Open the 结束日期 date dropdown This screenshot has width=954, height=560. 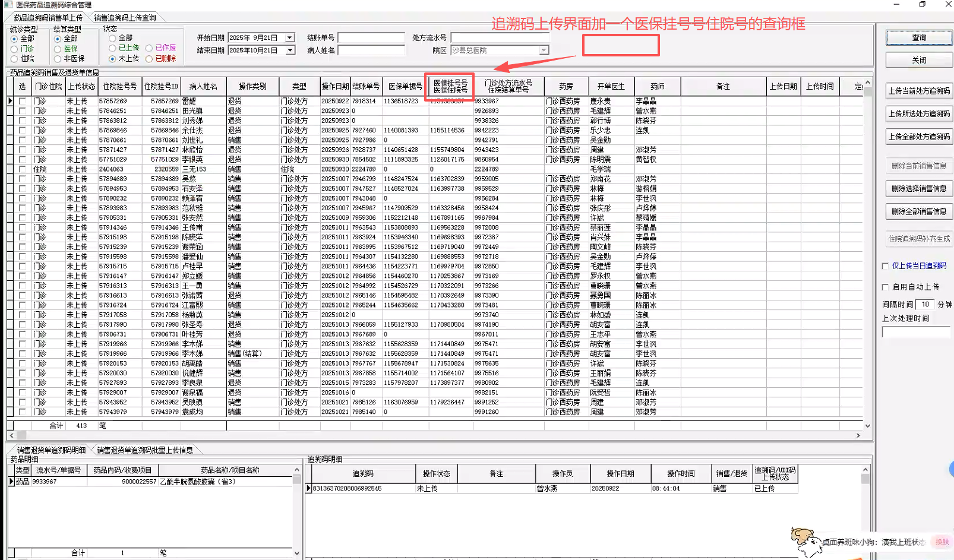[289, 50]
